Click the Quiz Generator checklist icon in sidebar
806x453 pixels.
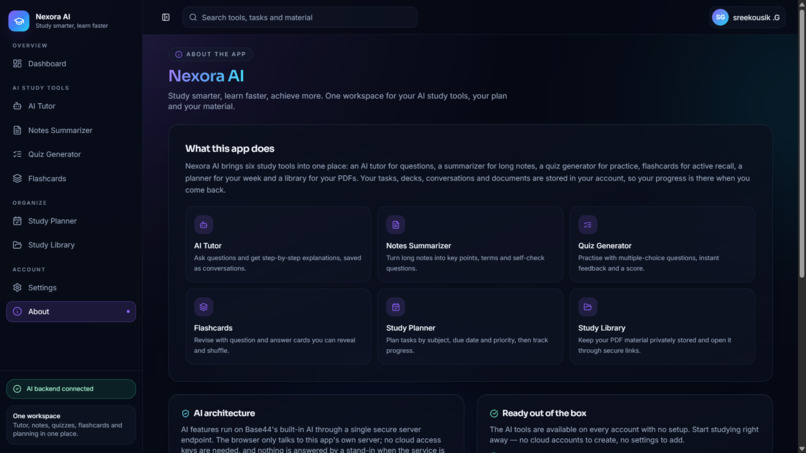coord(17,154)
